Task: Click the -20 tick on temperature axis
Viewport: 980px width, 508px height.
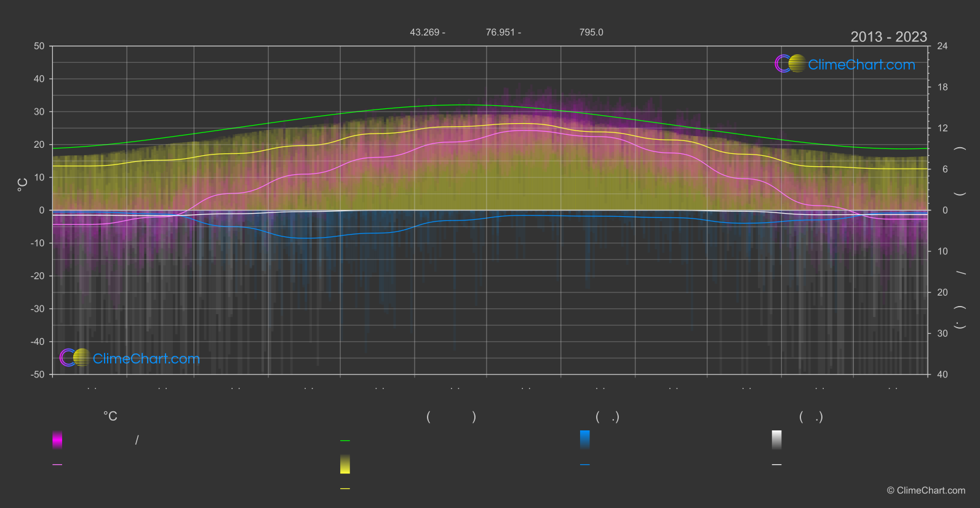Action: (x=38, y=276)
